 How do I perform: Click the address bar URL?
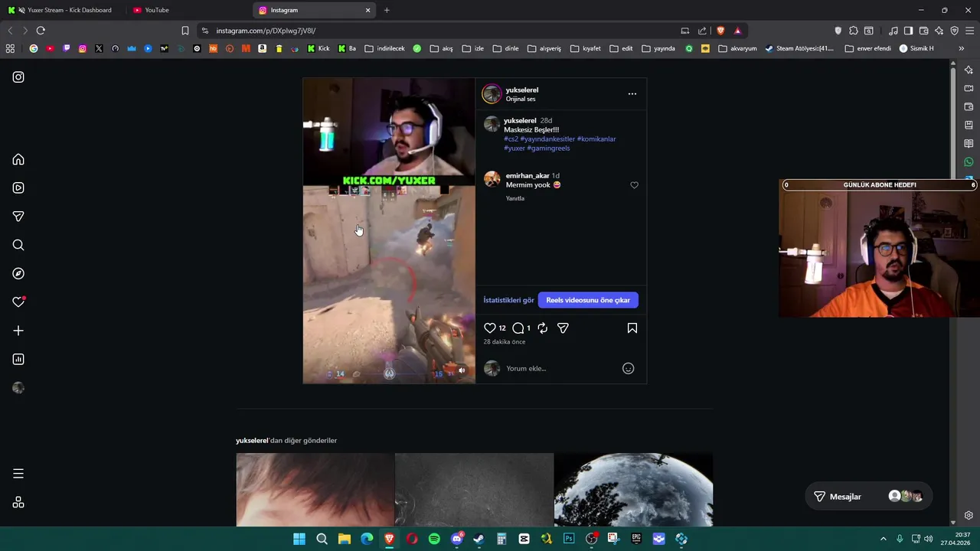coord(266,31)
